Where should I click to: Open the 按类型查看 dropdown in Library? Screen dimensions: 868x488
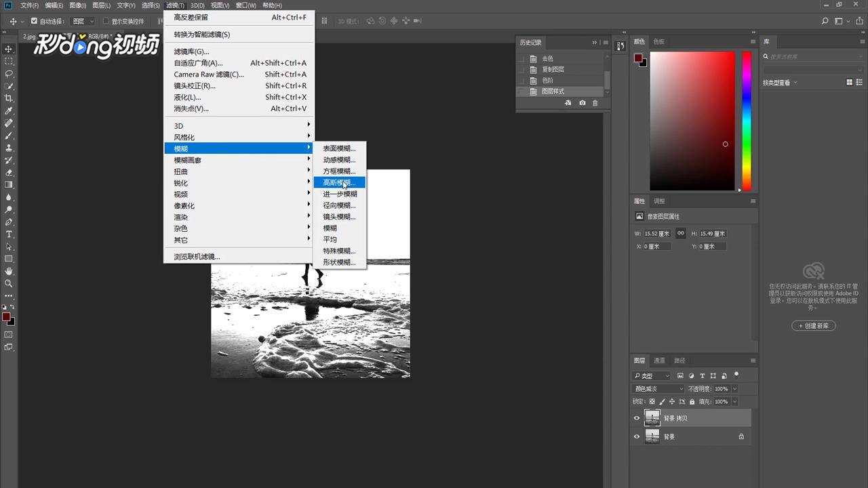click(x=780, y=83)
